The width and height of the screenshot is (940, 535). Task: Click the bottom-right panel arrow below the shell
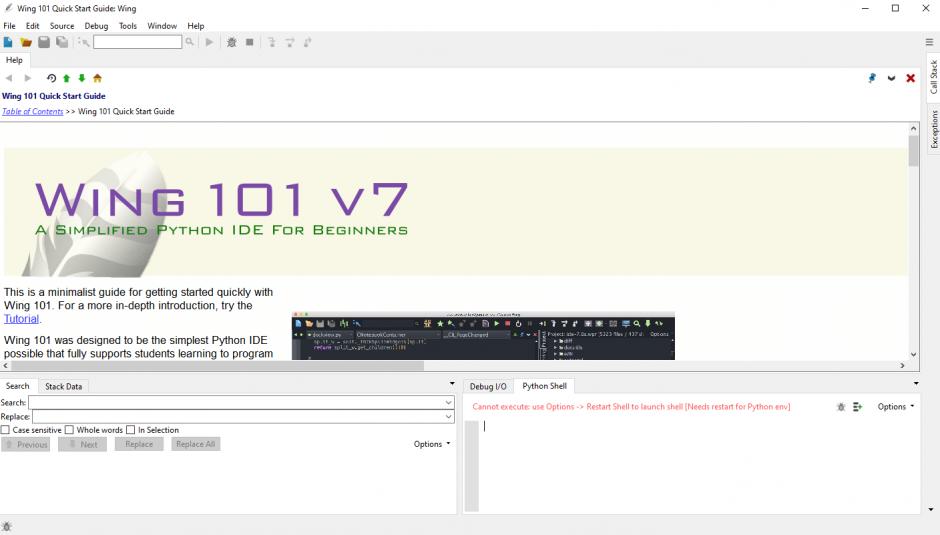(x=930, y=509)
